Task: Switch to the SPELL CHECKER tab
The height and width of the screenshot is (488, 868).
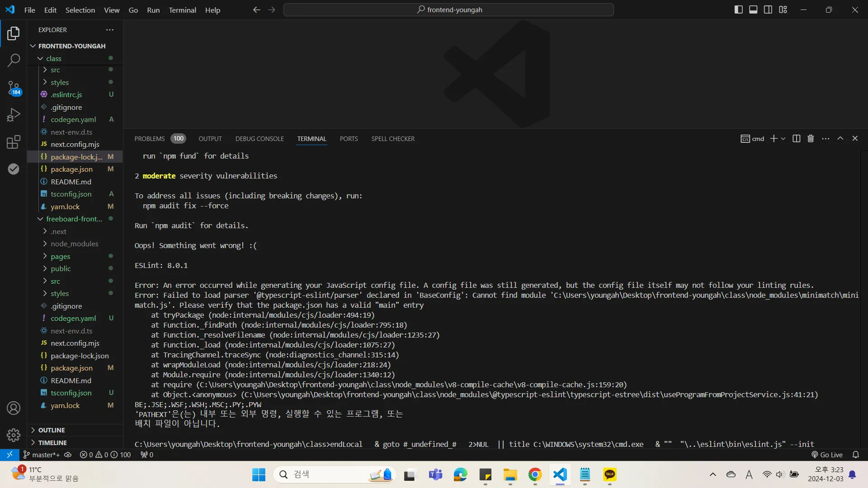Action: pyautogui.click(x=393, y=139)
